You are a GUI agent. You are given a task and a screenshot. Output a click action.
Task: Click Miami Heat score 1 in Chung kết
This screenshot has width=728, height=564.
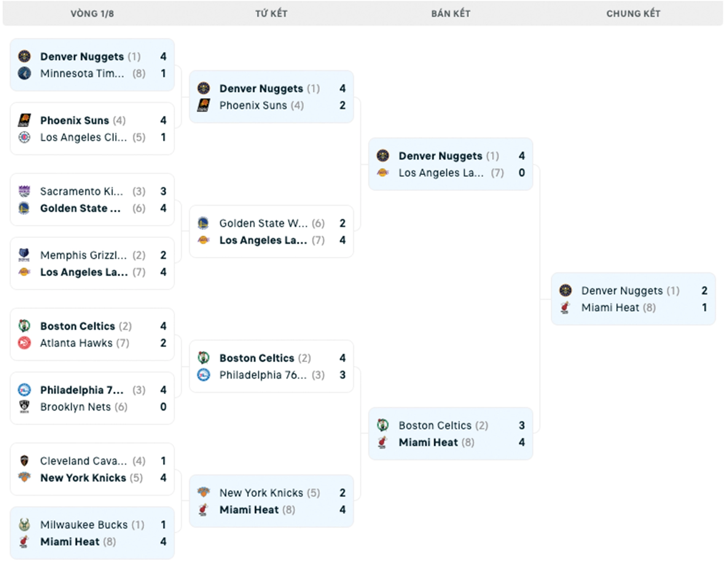point(705,308)
